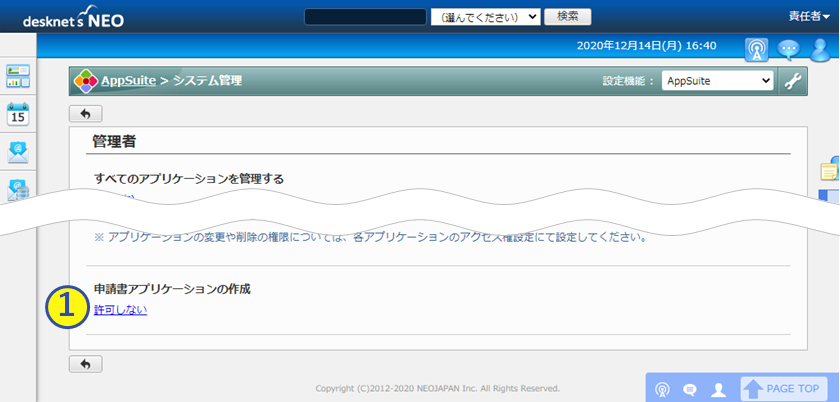Open the wrench settings icon
Screen dimensions: 840x402
(x=793, y=81)
